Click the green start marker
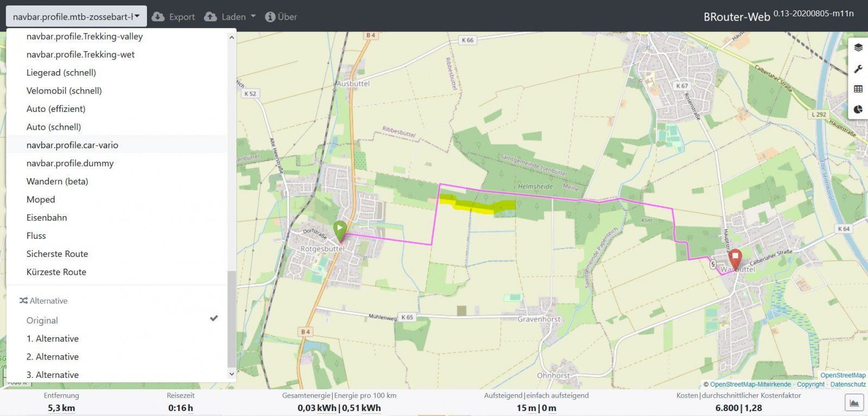The width and height of the screenshot is (868, 416). [x=340, y=230]
